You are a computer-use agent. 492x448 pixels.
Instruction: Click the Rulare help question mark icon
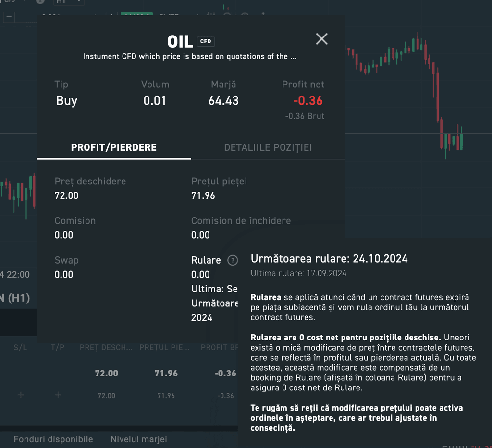pyautogui.click(x=233, y=260)
